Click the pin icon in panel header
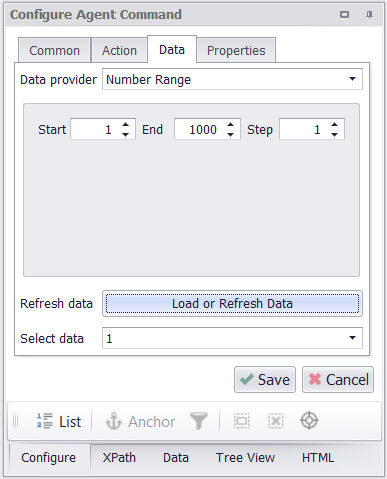Screen dimensions: 387x479 369,15
